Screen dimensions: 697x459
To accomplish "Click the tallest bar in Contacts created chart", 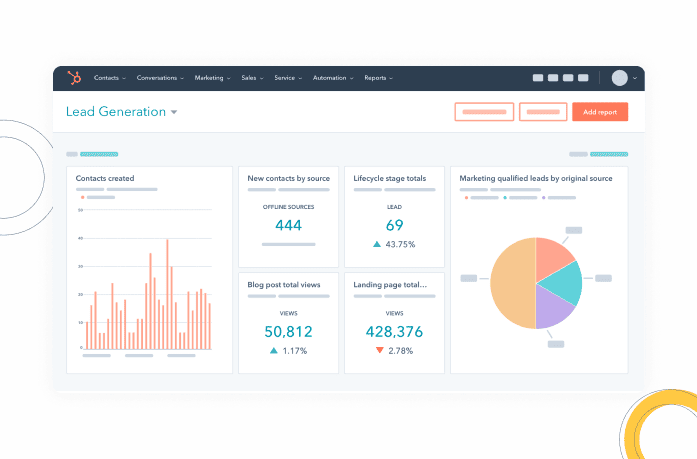I will coord(168,294).
